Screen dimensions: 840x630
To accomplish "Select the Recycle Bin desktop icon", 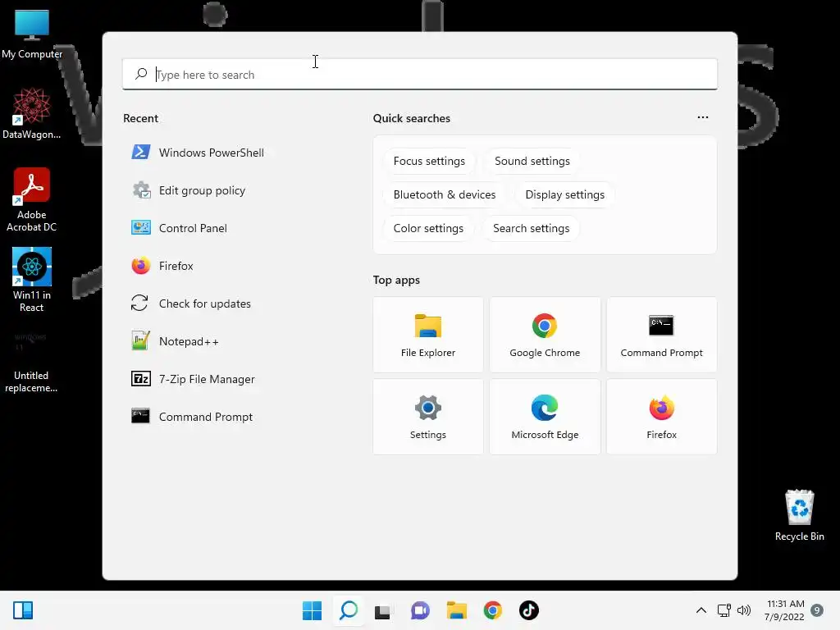I will tap(799, 516).
